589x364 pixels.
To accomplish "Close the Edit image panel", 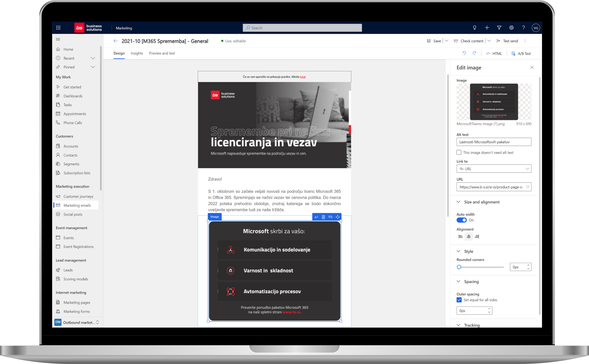I will coord(532,67).
